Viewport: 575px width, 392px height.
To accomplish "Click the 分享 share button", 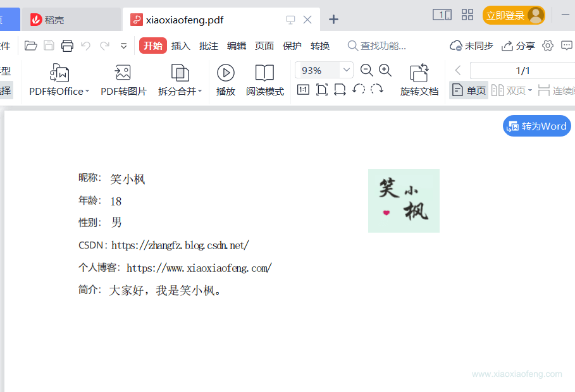I will 518,46.
